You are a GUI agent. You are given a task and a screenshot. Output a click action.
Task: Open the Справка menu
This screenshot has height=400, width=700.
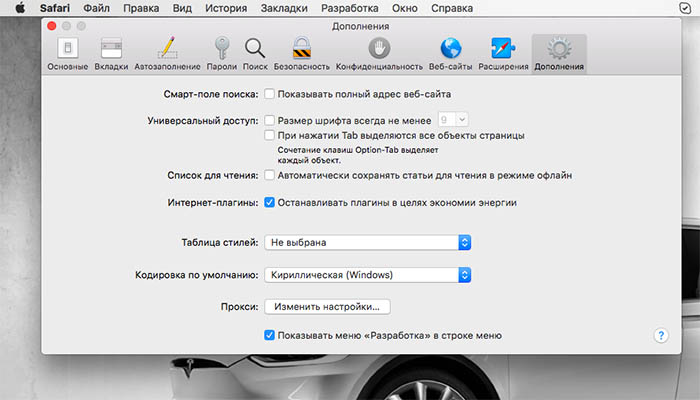click(x=452, y=8)
